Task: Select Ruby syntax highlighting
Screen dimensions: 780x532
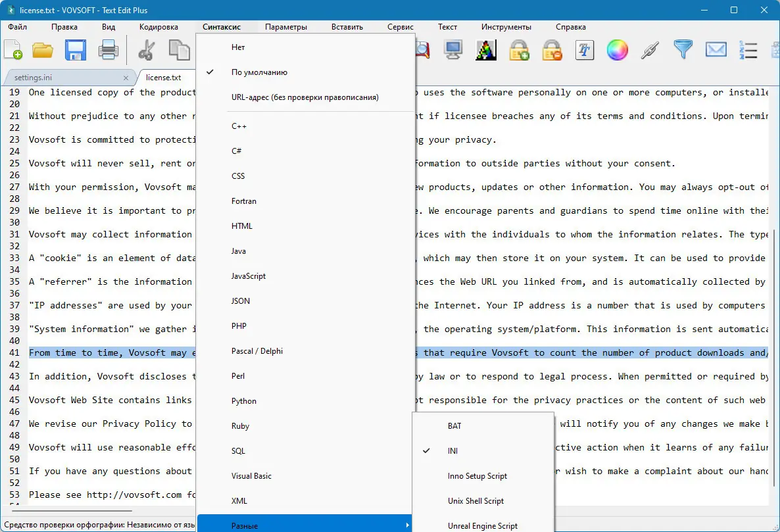Action: coord(306,426)
